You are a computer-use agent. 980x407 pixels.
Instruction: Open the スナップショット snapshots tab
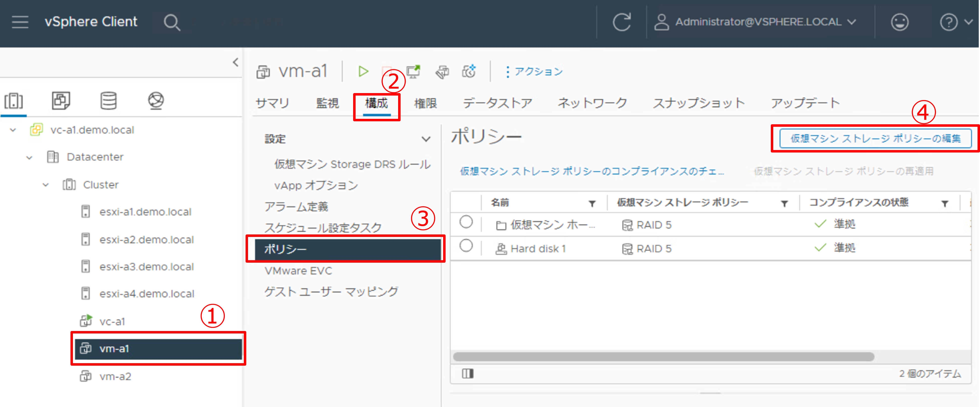click(699, 103)
